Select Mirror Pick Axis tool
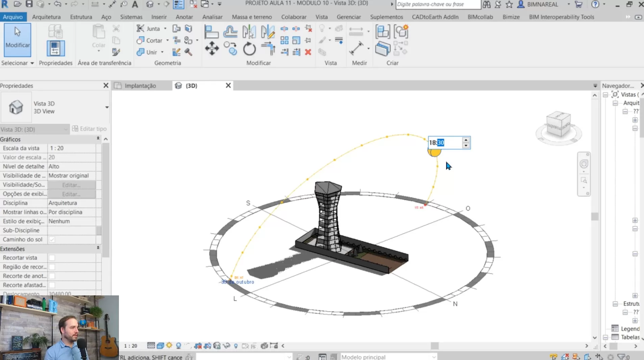The width and height of the screenshot is (644, 360). (x=249, y=32)
